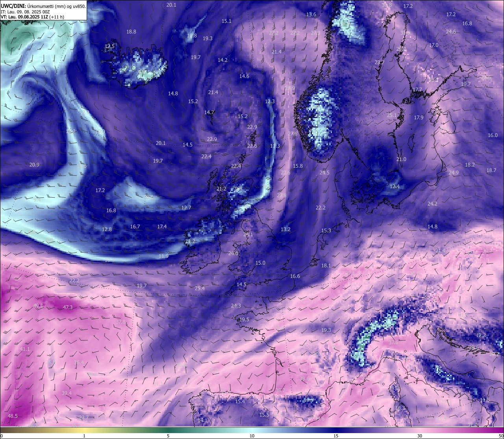Click the 19.5 value near Brittany
The height and width of the screenshot is (439, 504).
(x=244, y=319)
